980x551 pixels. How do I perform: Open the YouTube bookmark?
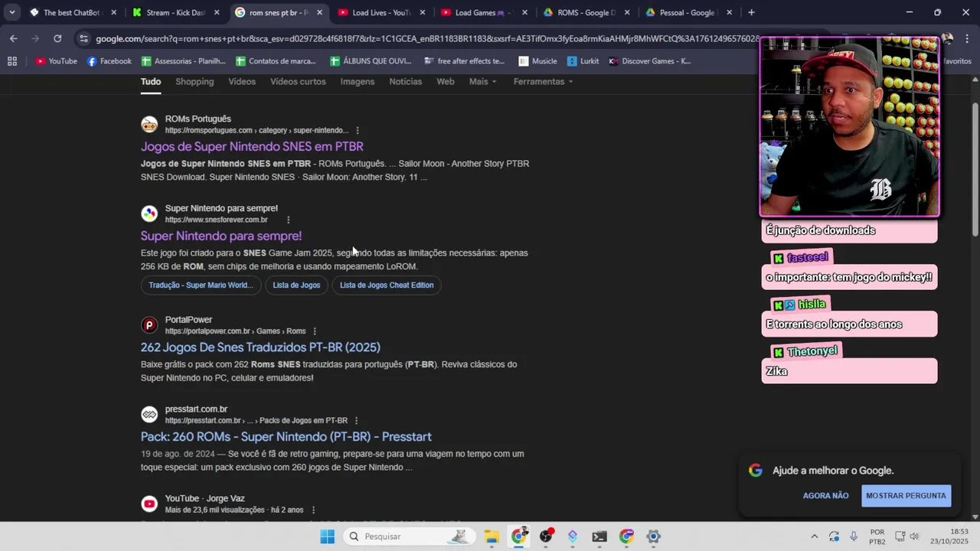(56, 61)
